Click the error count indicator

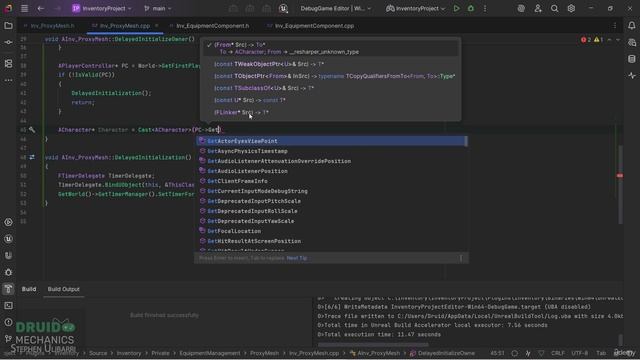tap(586, 40)
